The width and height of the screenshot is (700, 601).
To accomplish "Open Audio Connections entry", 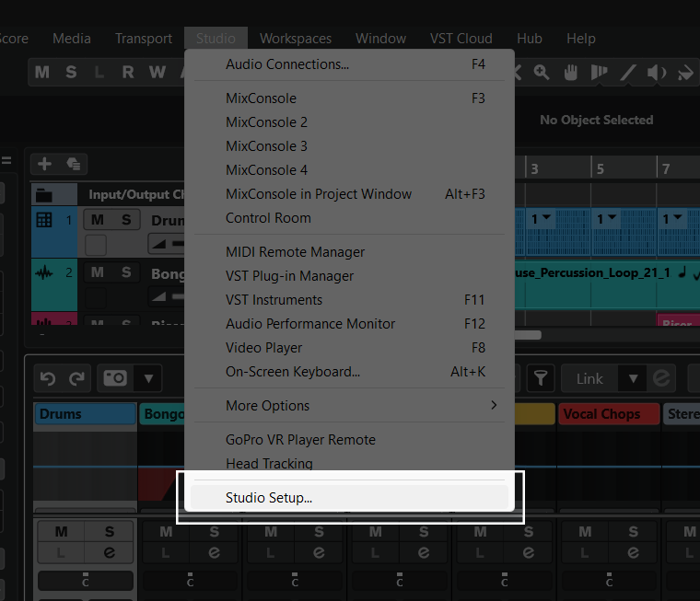I will click(349, 64).
